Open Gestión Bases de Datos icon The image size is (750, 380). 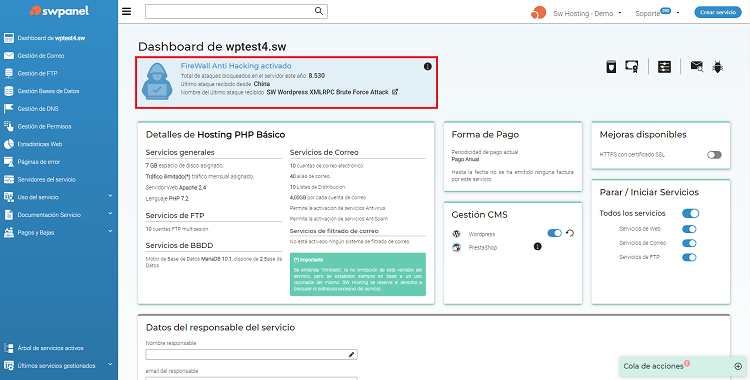click(9, 91)
